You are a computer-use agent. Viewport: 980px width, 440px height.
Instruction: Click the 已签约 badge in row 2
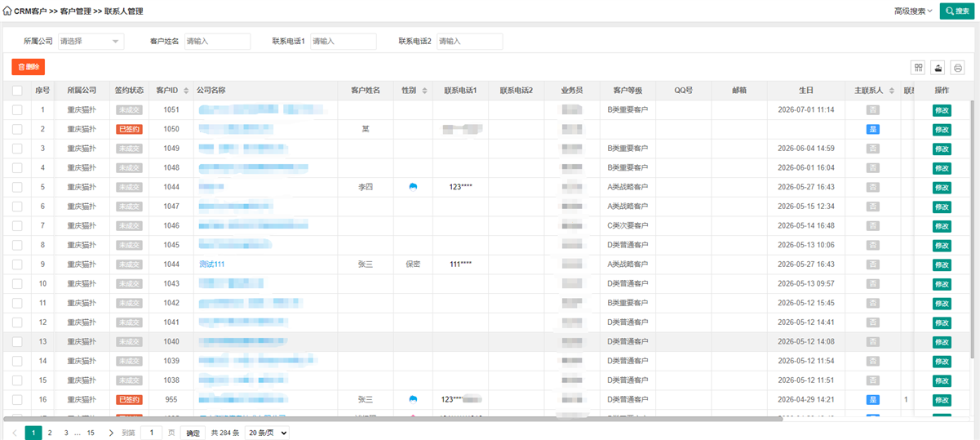(129, 129)
